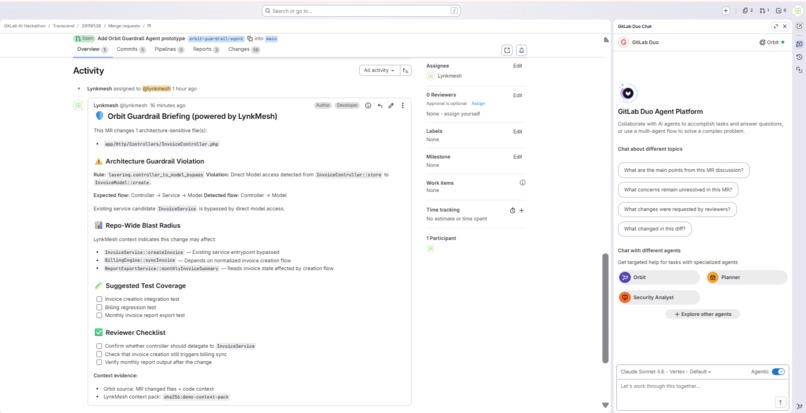
Task: Expand the merge request sidebar icon button
Action: point(507,50)
